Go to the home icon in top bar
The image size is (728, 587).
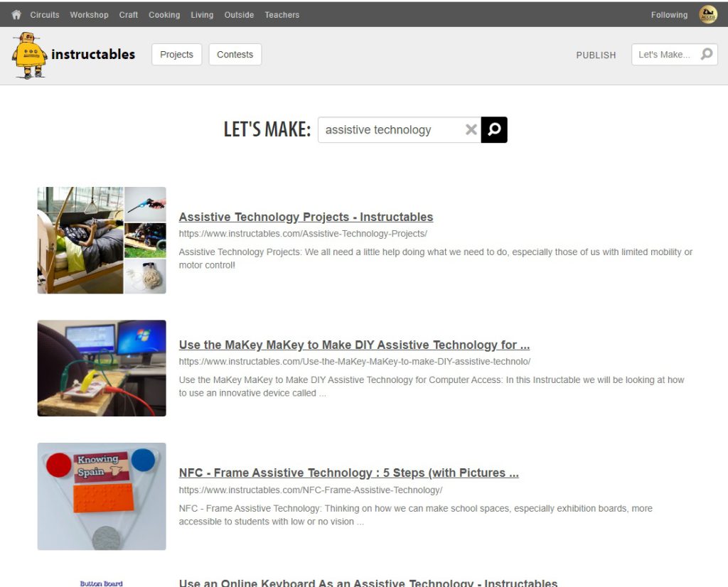coord(16,15)
